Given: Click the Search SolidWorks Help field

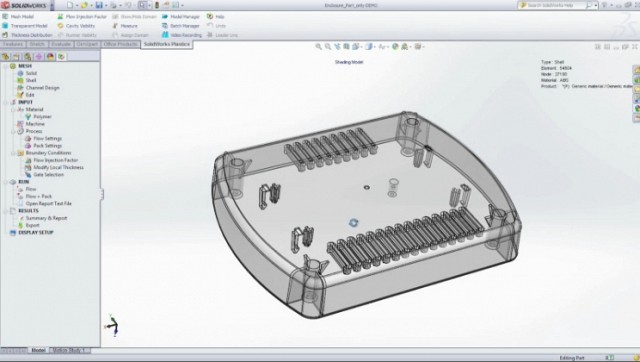Looking at the screenshot, I should (x=557, y=5).
